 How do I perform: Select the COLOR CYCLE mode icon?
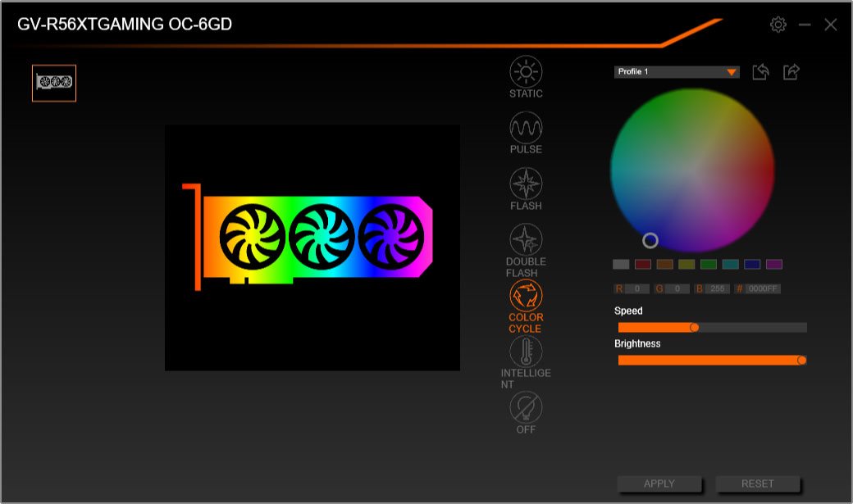(526, 293)
